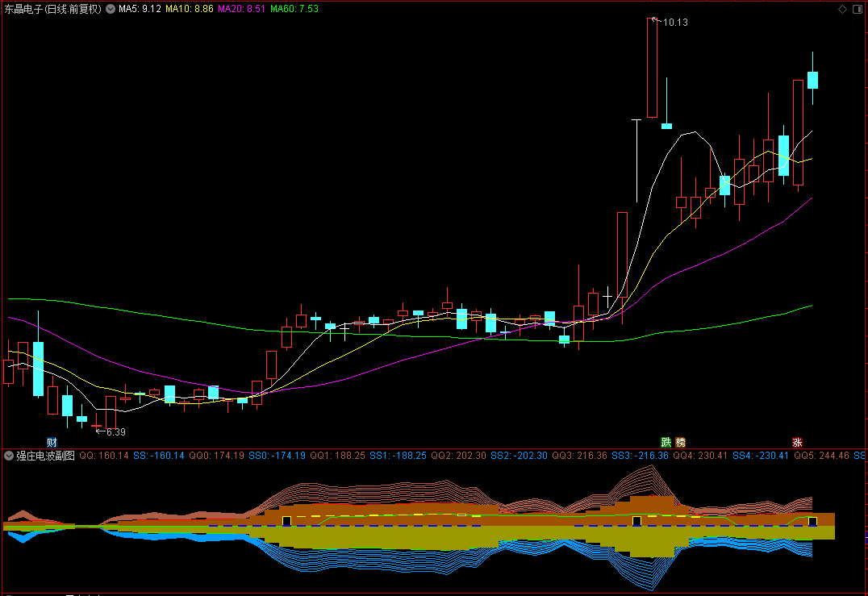Click the QQ3: 216.36 value
The image size is (868, 596).
(x=579, y=456)
